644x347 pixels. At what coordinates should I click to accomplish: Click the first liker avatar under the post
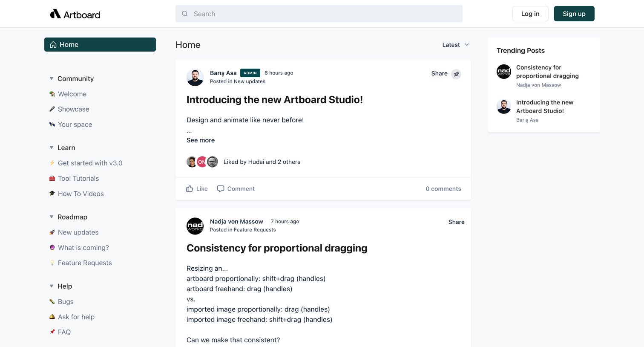pyautogui.click(x=192, y=162)
